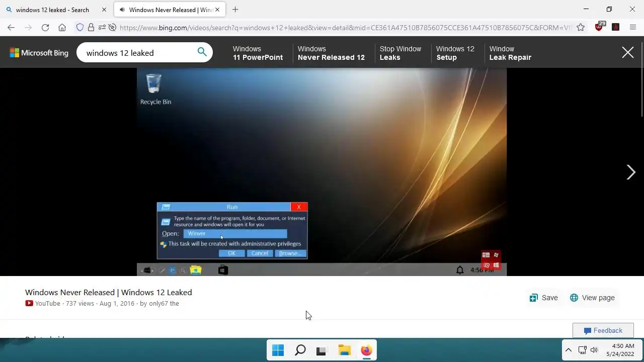Save this video to collection
The width and height of the screenshot is (644, 362).
(543, 298)
